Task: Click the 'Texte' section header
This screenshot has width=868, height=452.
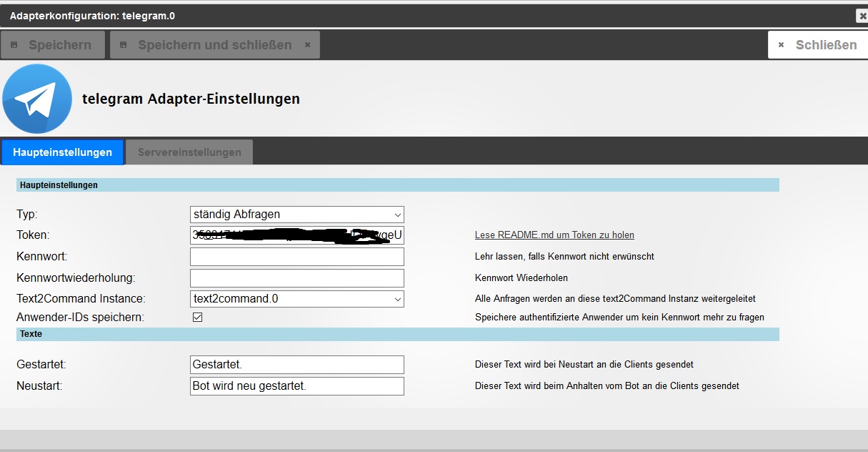Action: coord(397,334)
